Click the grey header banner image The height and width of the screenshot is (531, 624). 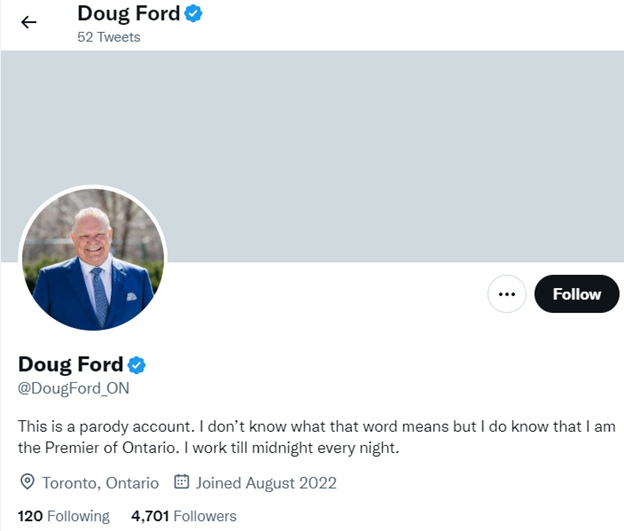tap(312, 156)
